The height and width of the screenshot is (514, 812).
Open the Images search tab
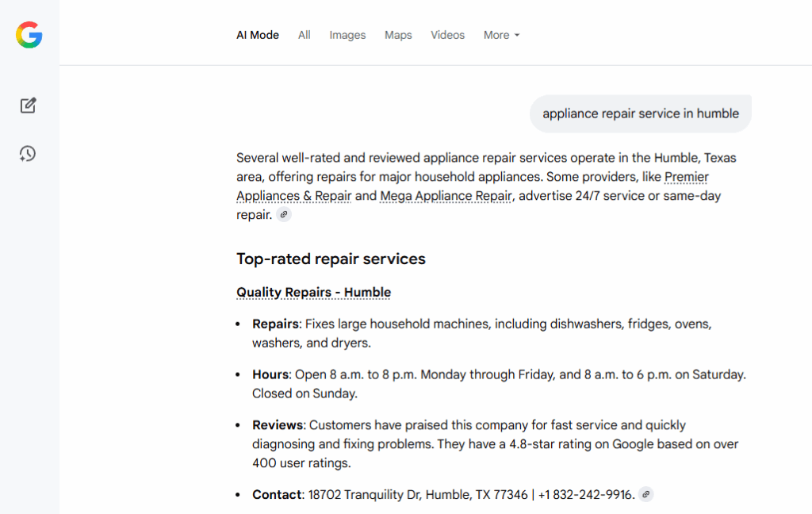point(347,35)
